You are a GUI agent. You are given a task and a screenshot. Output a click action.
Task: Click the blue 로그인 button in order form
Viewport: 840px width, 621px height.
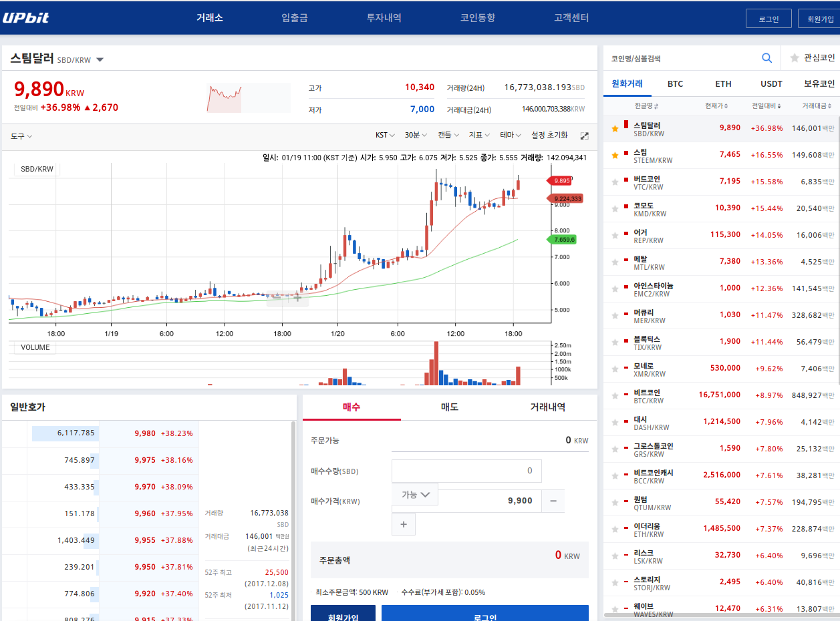coord(485,614)
